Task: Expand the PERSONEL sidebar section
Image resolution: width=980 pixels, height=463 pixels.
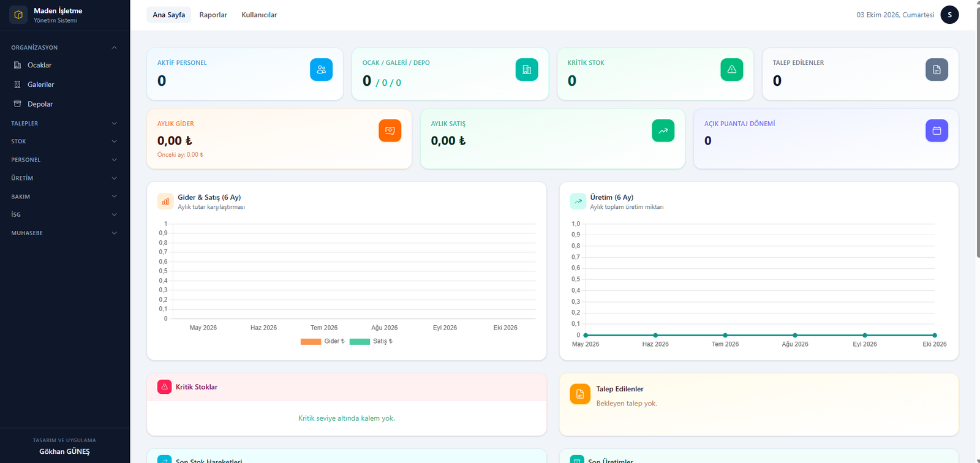Action: pyautogui.click(x=64, y=160)
